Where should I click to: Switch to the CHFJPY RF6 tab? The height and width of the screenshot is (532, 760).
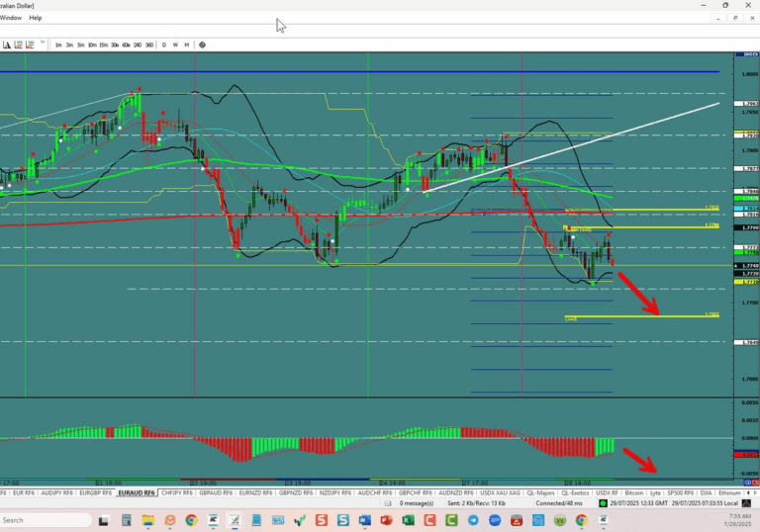click(177, 492)
